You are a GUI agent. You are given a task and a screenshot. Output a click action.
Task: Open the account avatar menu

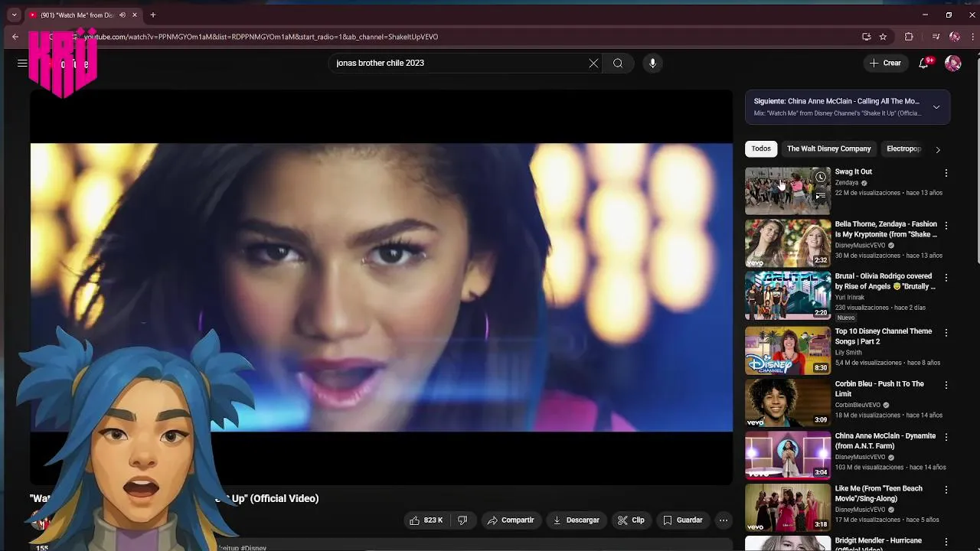(x=953, y=63)
